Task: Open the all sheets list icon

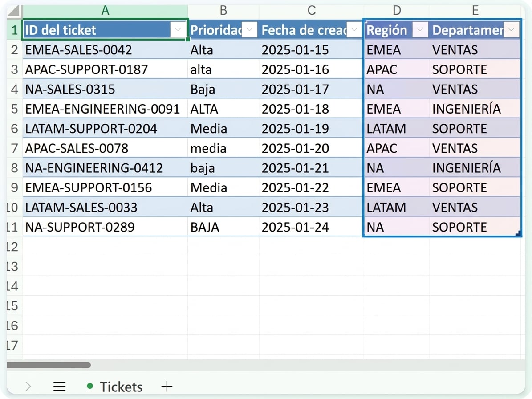Action: [59, 386]
